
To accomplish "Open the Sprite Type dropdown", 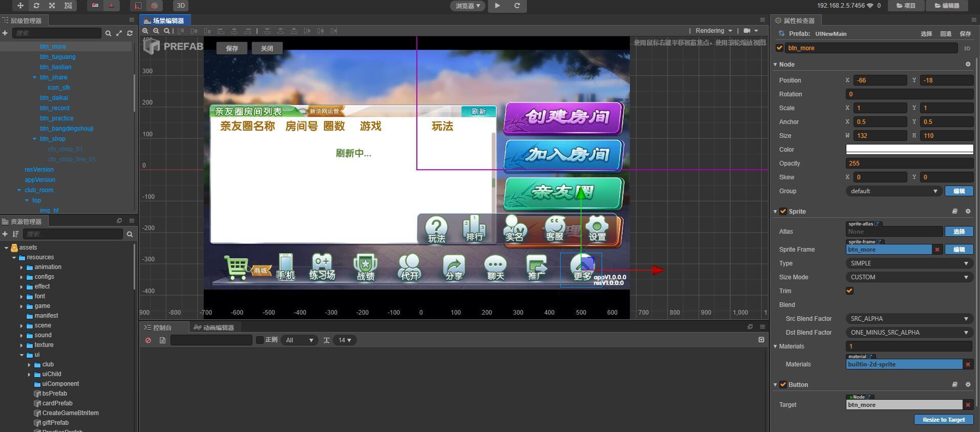I will [909, 263].
